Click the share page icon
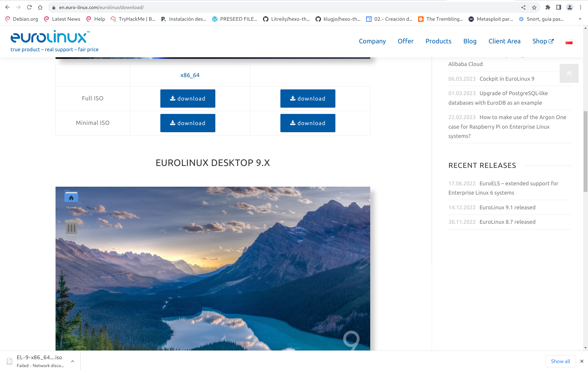The width and height of the screenshot is (588, 372). pos(523,7)
